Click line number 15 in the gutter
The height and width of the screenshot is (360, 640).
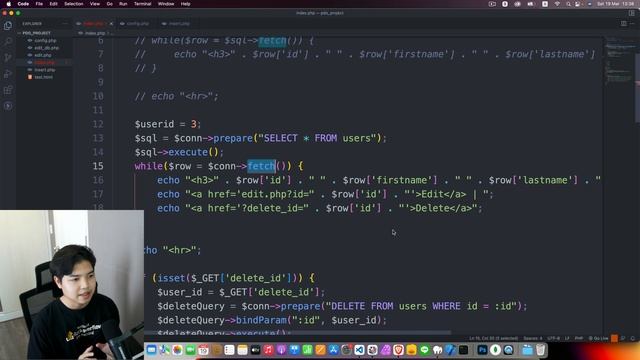pyautogui.click(x=98, y=166)
